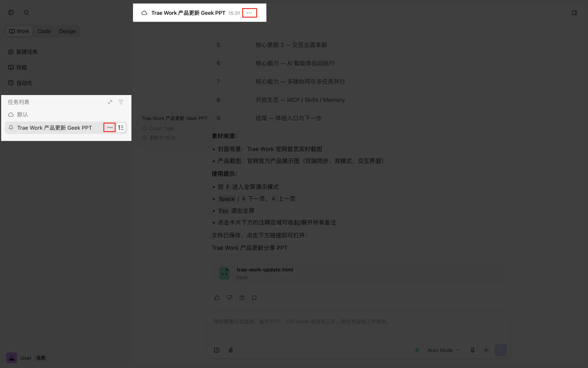Pin the Trae Work 产品更新 Geek PPT task
Screen dimensions: 588x368
11,128
